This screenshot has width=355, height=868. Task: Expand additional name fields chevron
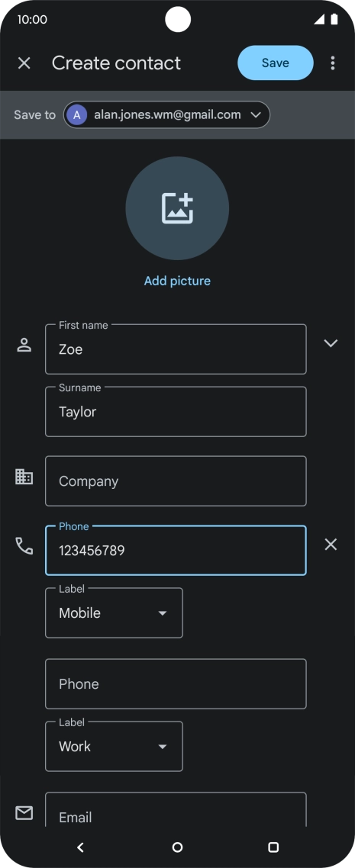[x=331, y=343]
